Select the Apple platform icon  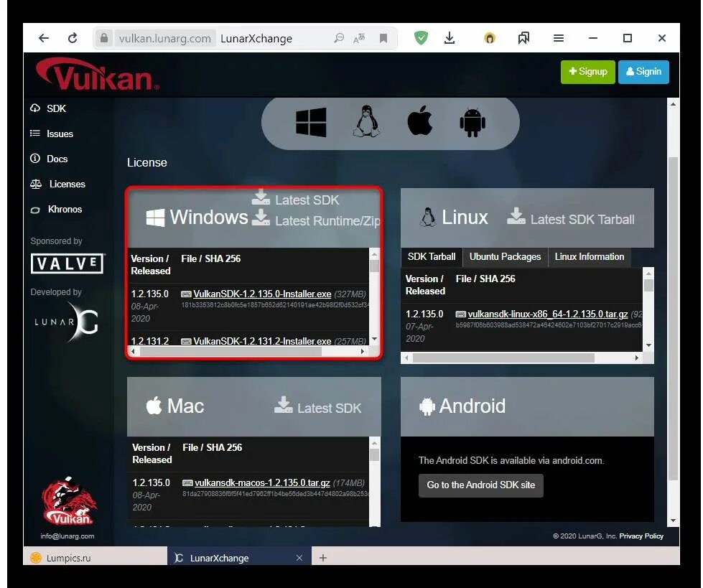[419, 121]
